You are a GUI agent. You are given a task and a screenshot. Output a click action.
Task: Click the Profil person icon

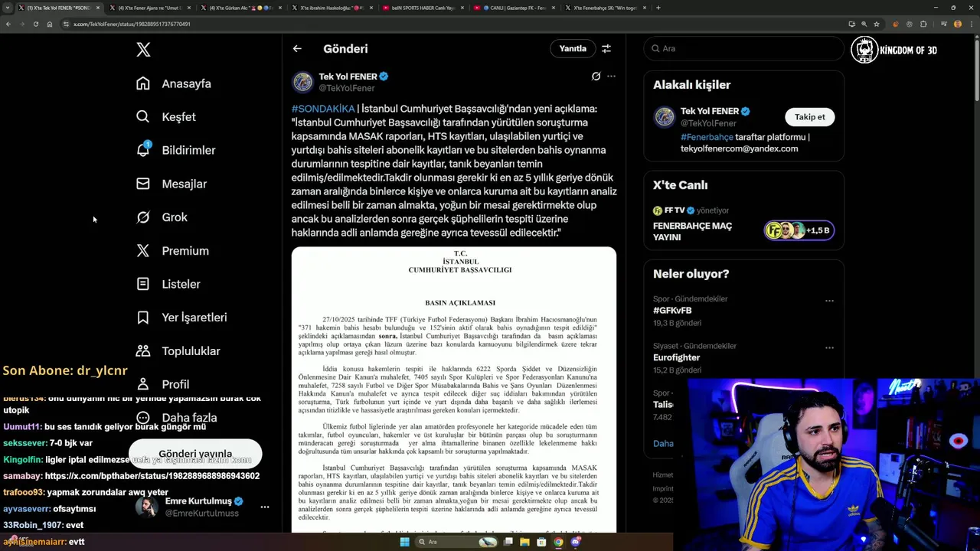tap(143, 384)
